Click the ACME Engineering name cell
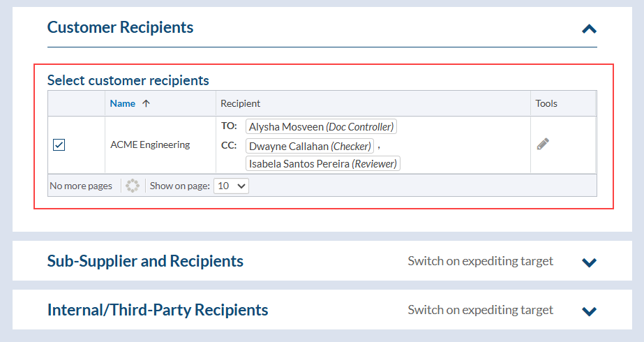The height and width of the screenshot is (342, 644). [x=150, y=145]
